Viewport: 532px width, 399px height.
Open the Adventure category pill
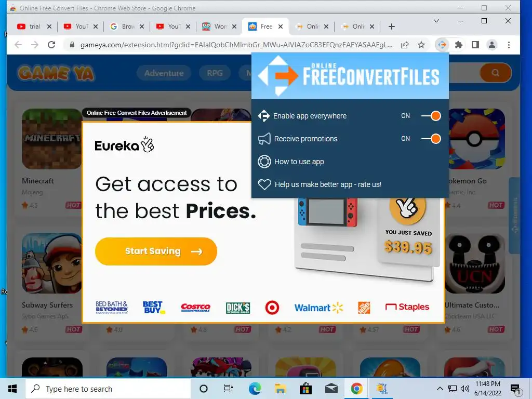click(164, 73)
